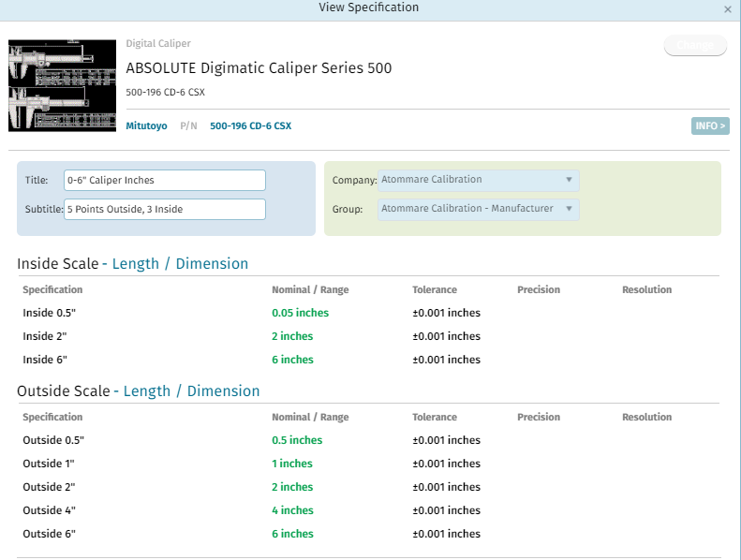Screen dimensions: 741x560
Task: Click nominal value '4 inches'
Action: click(x=292, y=510)
